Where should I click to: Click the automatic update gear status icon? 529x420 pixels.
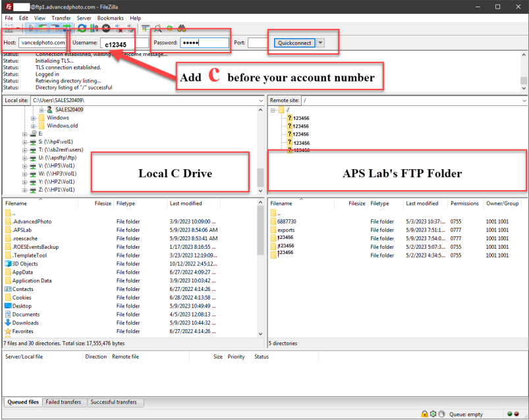point(433,414)
